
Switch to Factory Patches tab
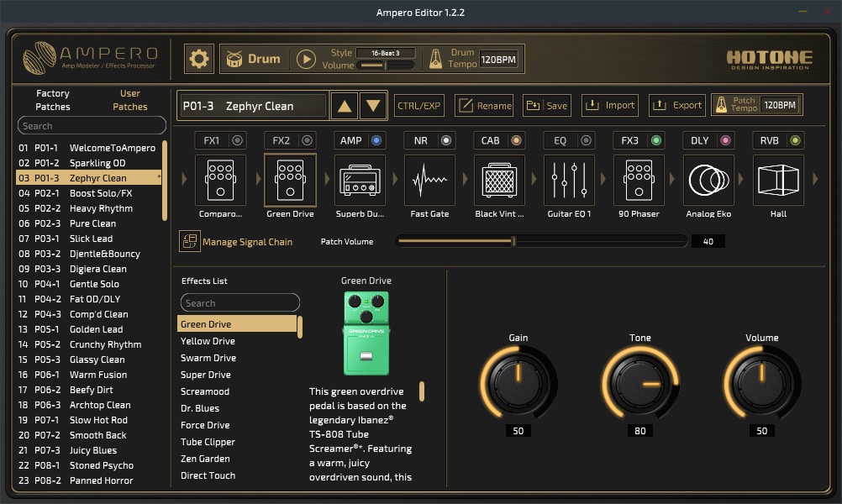[x=53, y=100]
